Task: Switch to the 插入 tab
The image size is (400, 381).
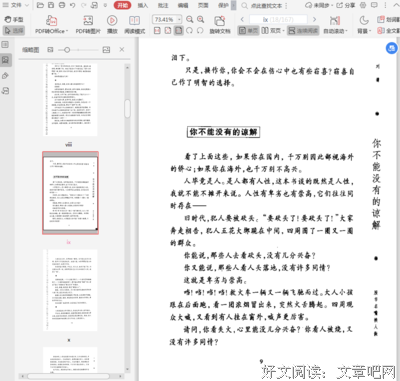Action: [143, 5]
